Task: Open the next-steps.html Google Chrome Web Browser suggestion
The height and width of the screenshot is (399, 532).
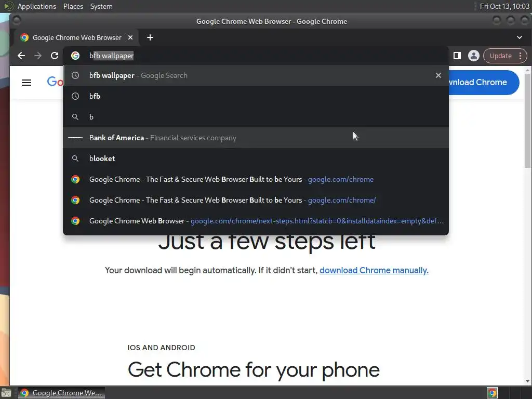Action: pos(256,221)
